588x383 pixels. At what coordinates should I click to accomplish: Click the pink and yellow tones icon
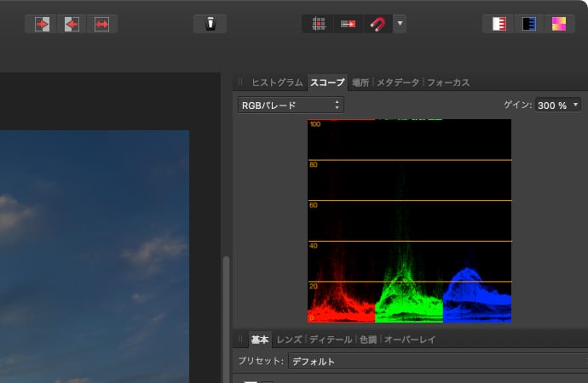558,24
